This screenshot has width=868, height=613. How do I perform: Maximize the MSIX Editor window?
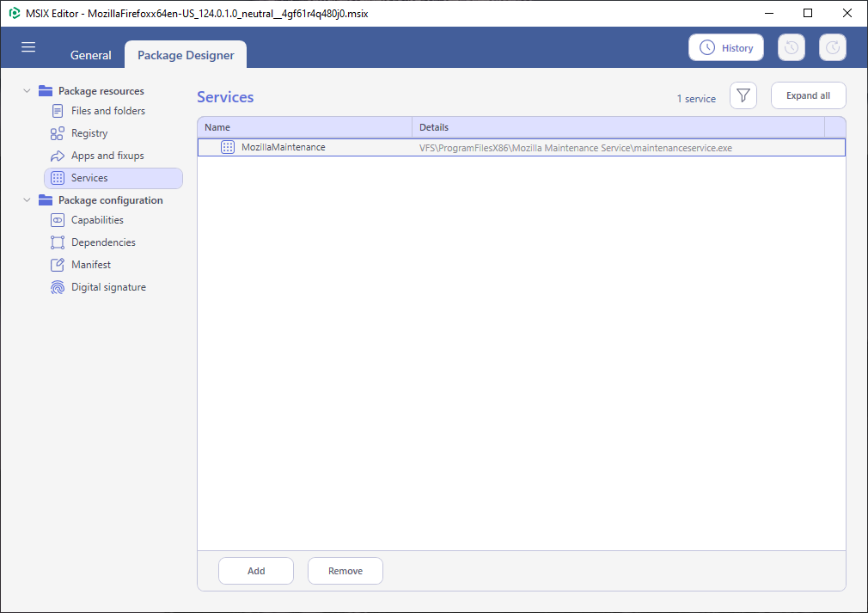808,13
